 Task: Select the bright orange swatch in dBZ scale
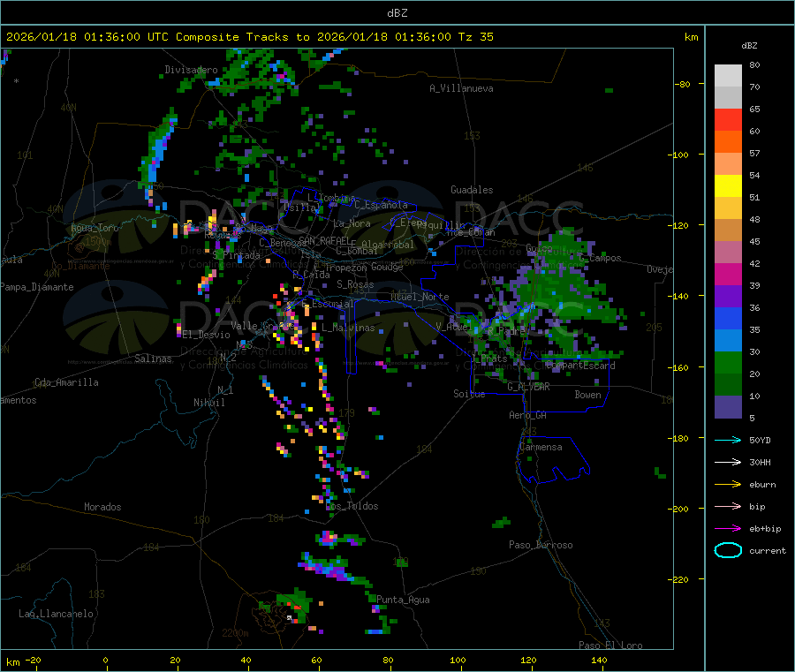coord(728,142)
